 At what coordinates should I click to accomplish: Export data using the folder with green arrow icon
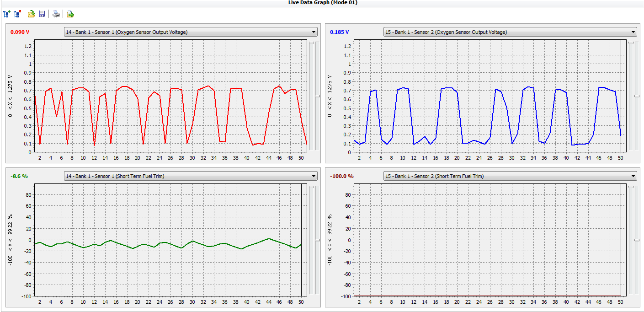[70, 14]
